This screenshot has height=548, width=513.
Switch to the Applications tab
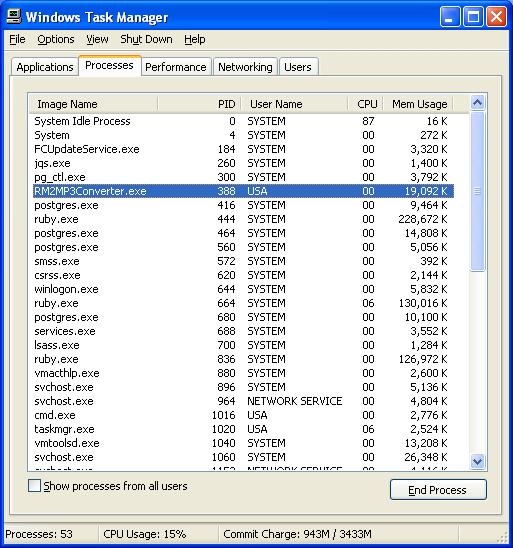point(45,67)
